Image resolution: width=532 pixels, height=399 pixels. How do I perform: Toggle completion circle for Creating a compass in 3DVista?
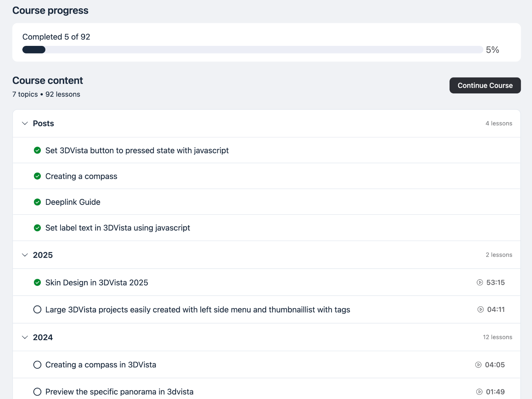pyautogui.click(x=38, y=365)
